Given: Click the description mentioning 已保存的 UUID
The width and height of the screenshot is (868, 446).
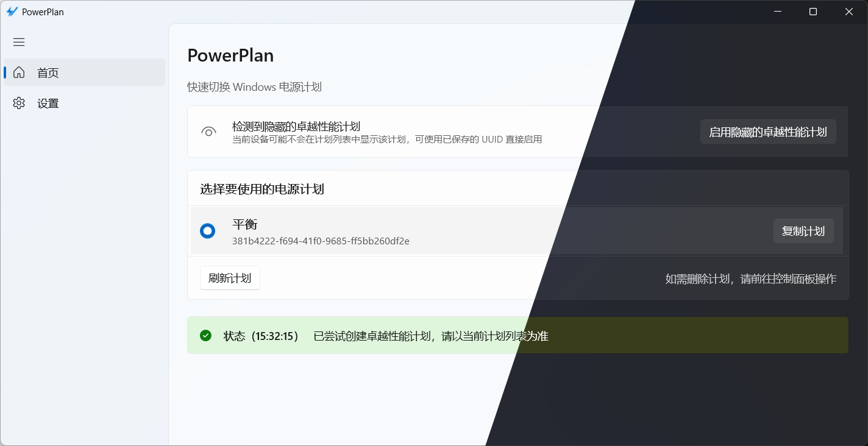Looking at the screenshot, I should (387, 140).
